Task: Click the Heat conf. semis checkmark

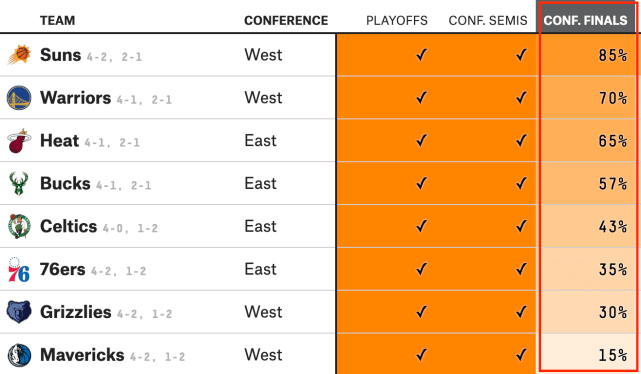Action: coord(521,141)
